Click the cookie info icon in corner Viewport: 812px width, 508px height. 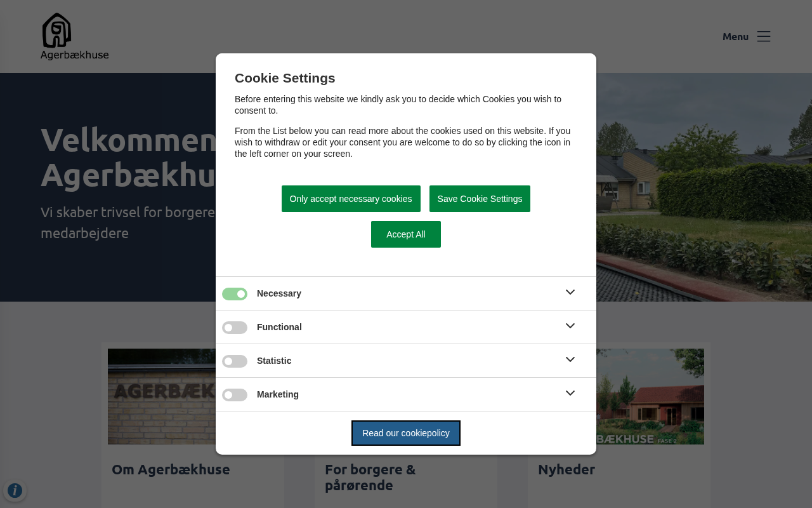[15, 490]
